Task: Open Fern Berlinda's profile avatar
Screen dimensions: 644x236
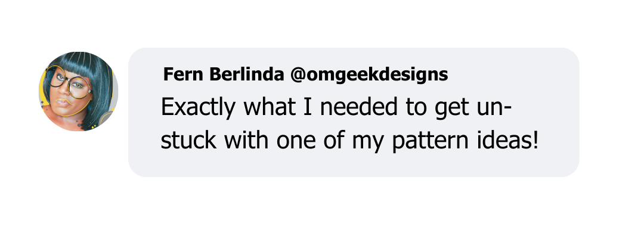Action: [x=79, y=91]
